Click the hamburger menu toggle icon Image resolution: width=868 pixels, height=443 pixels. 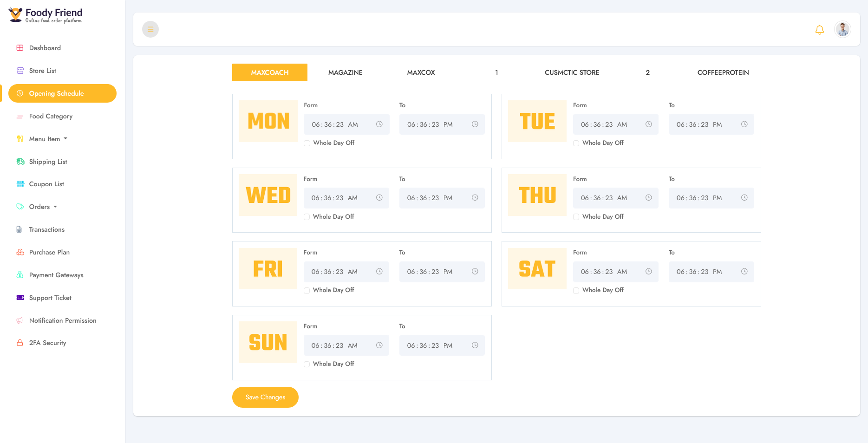[x=150, y=29]
